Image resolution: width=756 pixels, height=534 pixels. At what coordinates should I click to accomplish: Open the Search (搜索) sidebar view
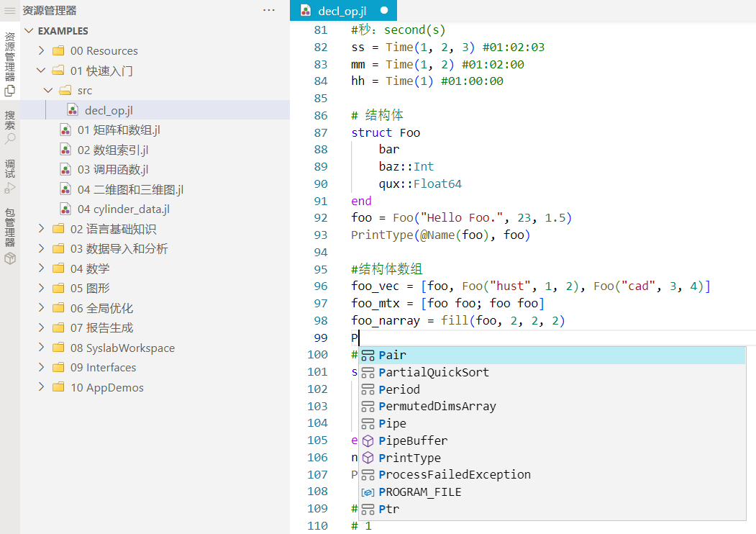(10, 127)
